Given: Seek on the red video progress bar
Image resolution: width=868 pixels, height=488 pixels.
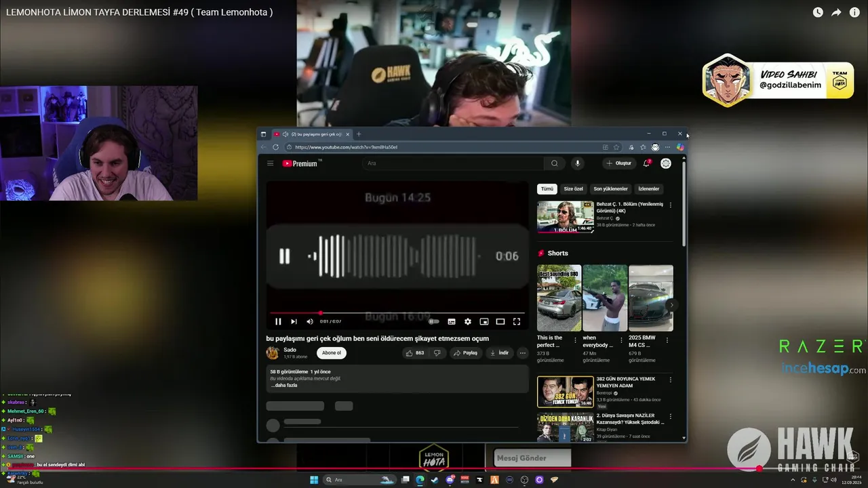Looking at the screenshot, I should tap(397, 313).
